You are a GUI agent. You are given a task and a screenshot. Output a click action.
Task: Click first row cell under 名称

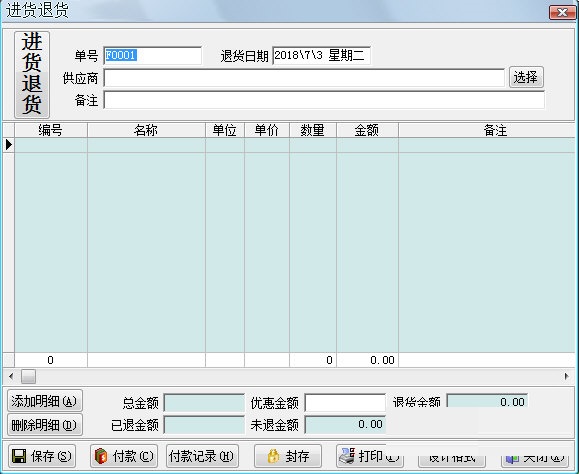[x=146, y=145]
